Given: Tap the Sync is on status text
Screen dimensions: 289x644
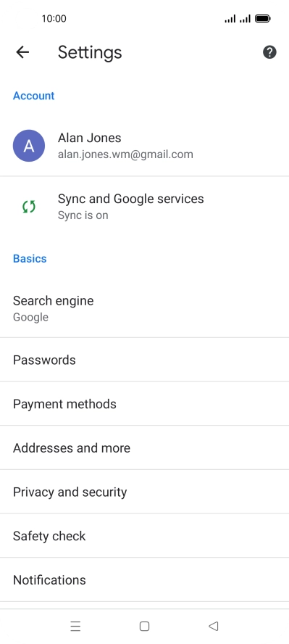Looking at the screenshot, I should 83,215.
